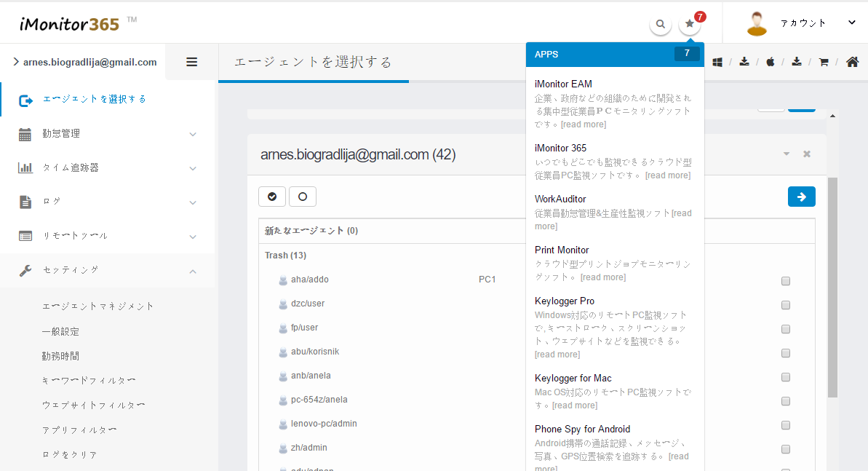Open the search magnifier icon
Image resolution: width=868 pixels, height=471 pixels.
click(x=661, y=24)
